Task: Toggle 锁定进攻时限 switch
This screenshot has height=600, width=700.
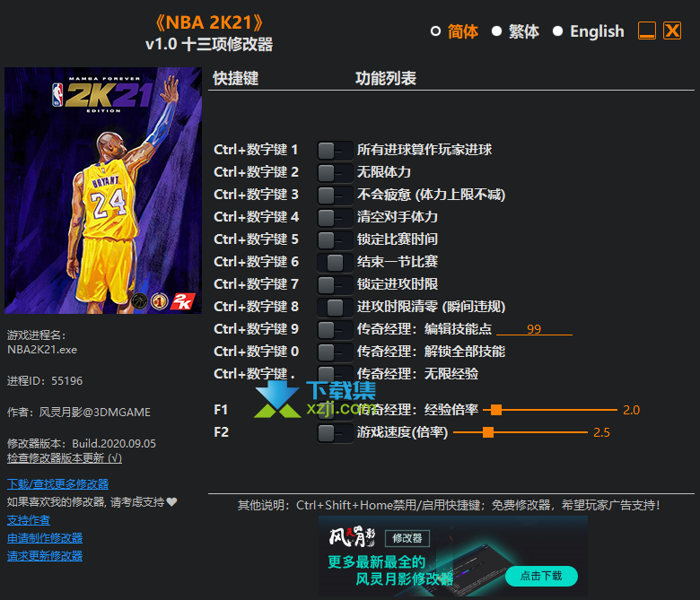Action: [335, 284]
